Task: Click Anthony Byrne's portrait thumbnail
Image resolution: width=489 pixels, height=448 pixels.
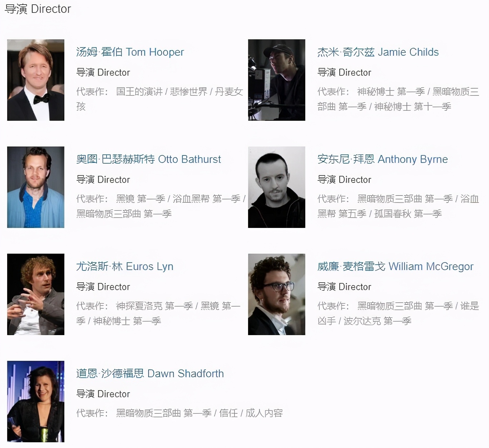Action: tap(277, 187)
